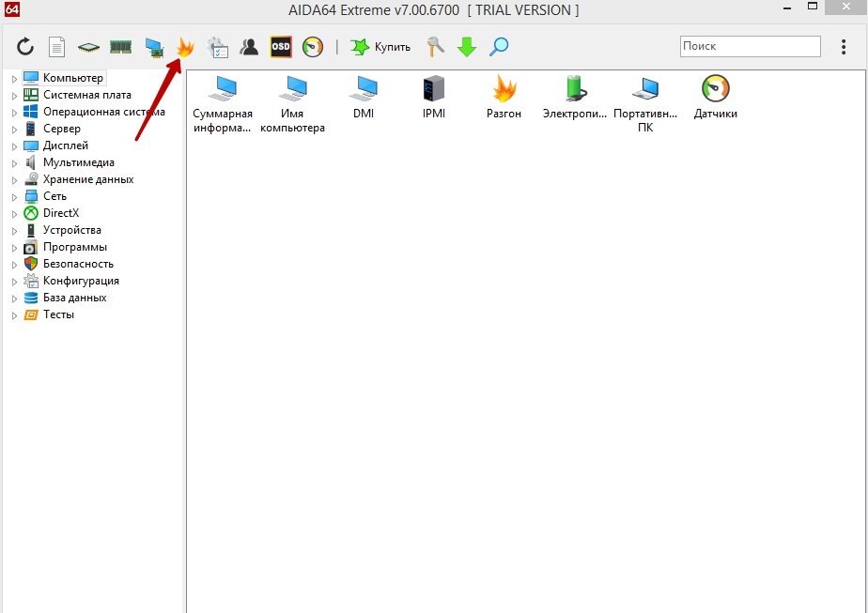Open the DMI icon in the pane
This screenshot has width=868, height=613.
[364, 98]
